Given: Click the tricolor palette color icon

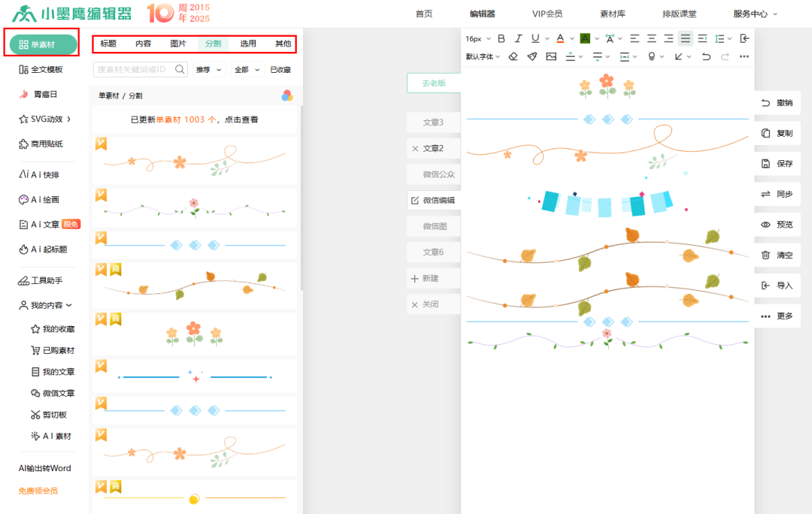Looking at the screenshot, I should tap(287, 95).
